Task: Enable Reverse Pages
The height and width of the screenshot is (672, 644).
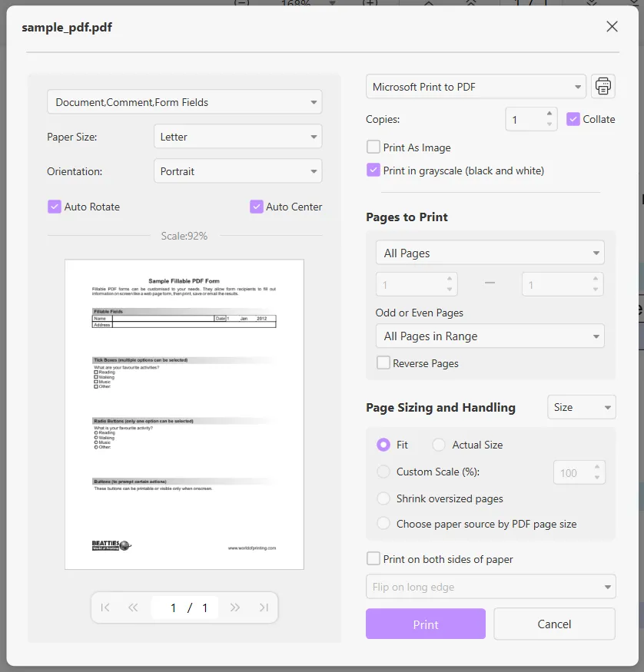Action: 383,362
